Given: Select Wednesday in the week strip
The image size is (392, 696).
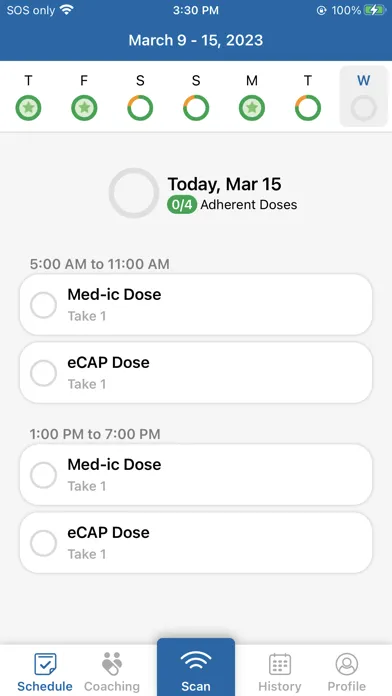Looking at the screenshot, I should [x=364, y=96].
